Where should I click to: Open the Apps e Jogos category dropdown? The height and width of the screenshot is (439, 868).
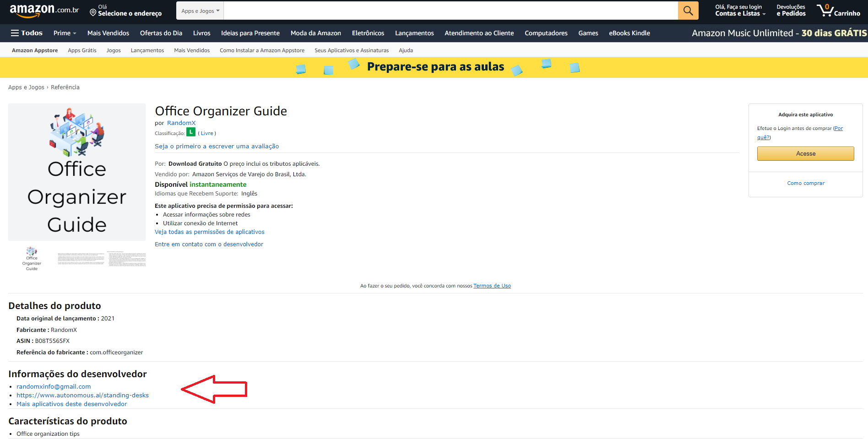tap(200, 10)
